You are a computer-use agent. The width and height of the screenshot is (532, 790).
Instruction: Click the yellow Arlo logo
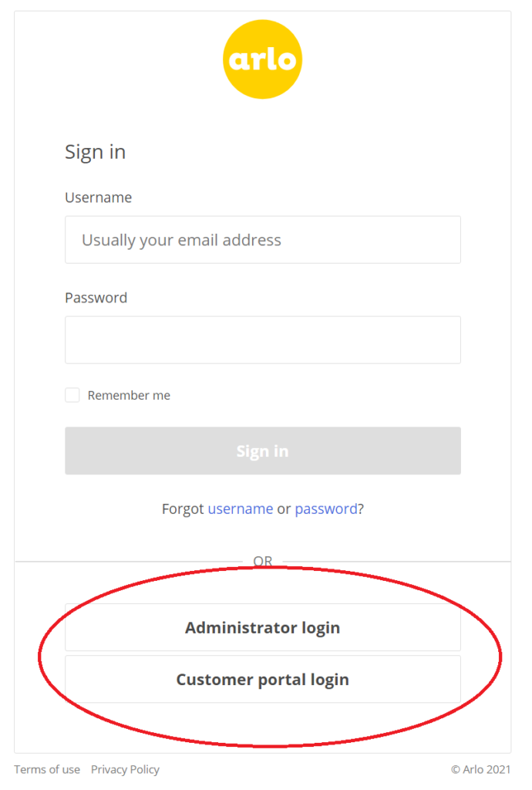pyautogui.click(x=262, y=59)
